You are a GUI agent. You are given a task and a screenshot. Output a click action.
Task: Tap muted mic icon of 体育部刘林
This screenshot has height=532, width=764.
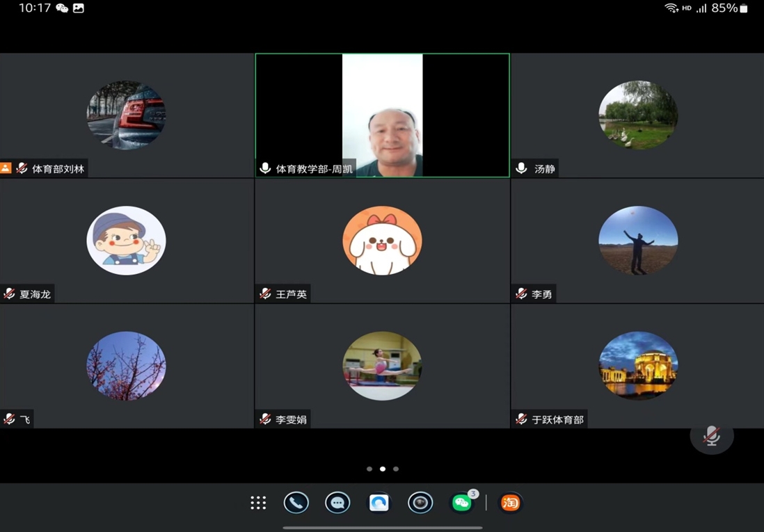click(22, 168)
